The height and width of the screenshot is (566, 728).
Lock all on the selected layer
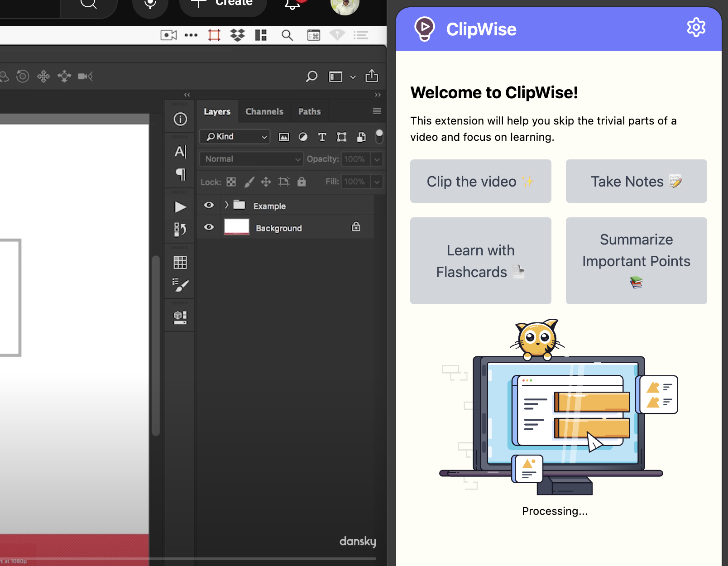click(302, 182)
